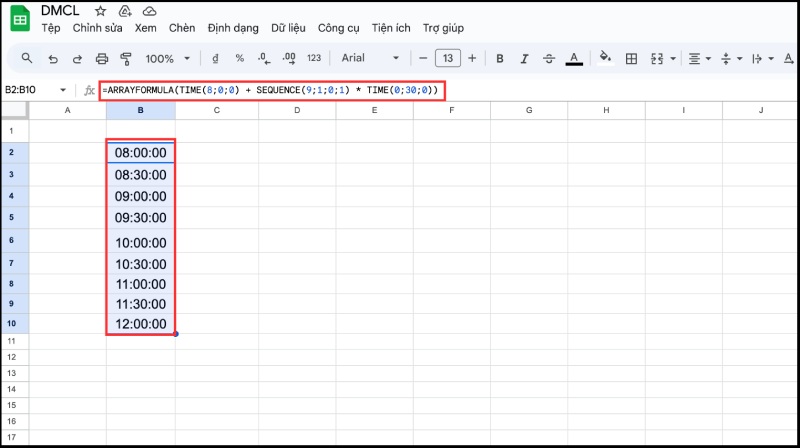This screenshot has width=800, height=448.
Task: Open more number formats 123
Action: point(314,58)
